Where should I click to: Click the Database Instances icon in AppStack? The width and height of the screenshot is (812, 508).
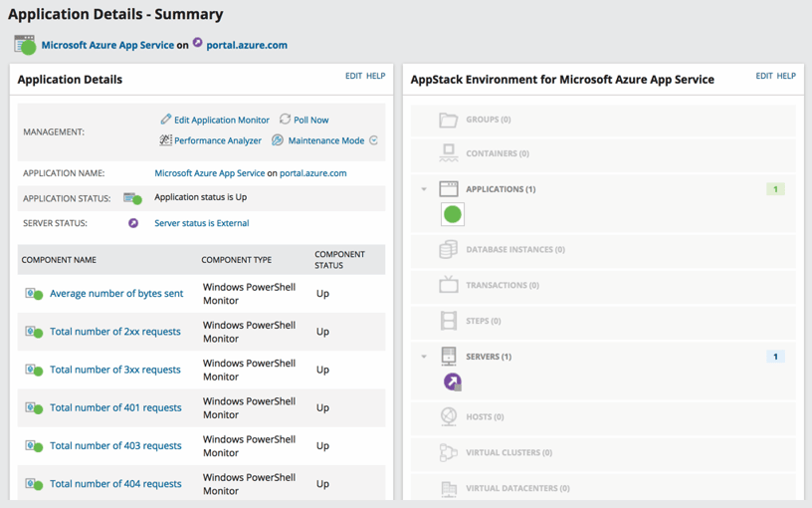[x=449, y=249]
